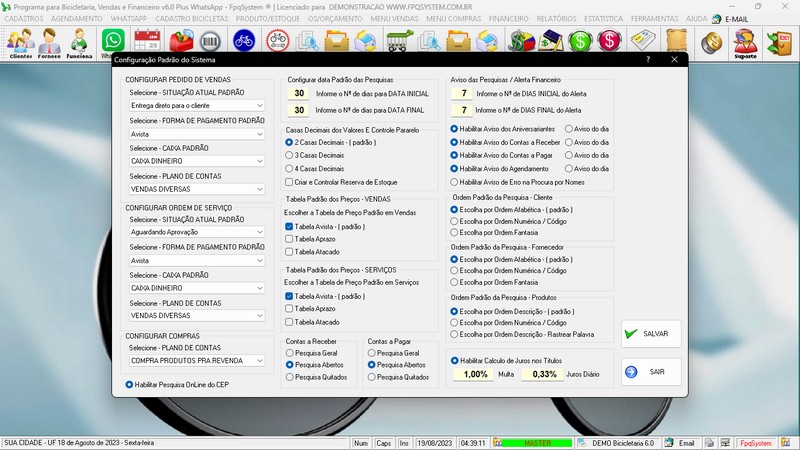Image resolution: width=800 pixels, height=450 pixels.
Task: Click the green dollar sign icon
Action: [x=580, y=41]
